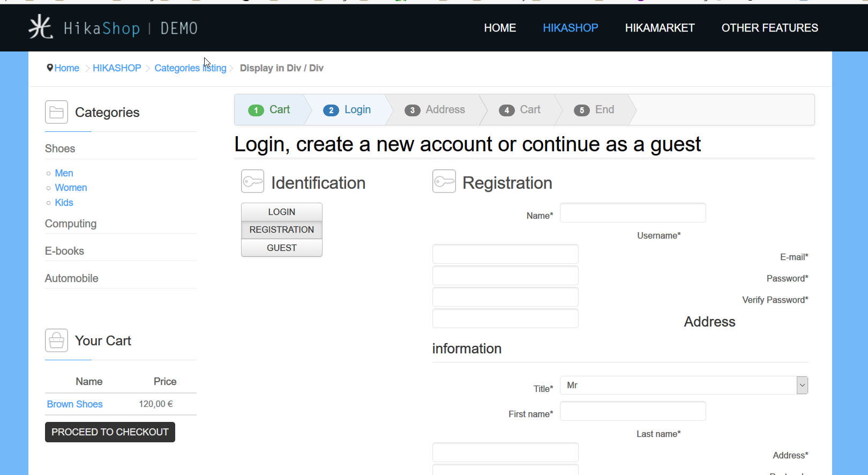868x475 pixels.
Task: Open the Women shoes category
Action: click(x=71, y=188)
